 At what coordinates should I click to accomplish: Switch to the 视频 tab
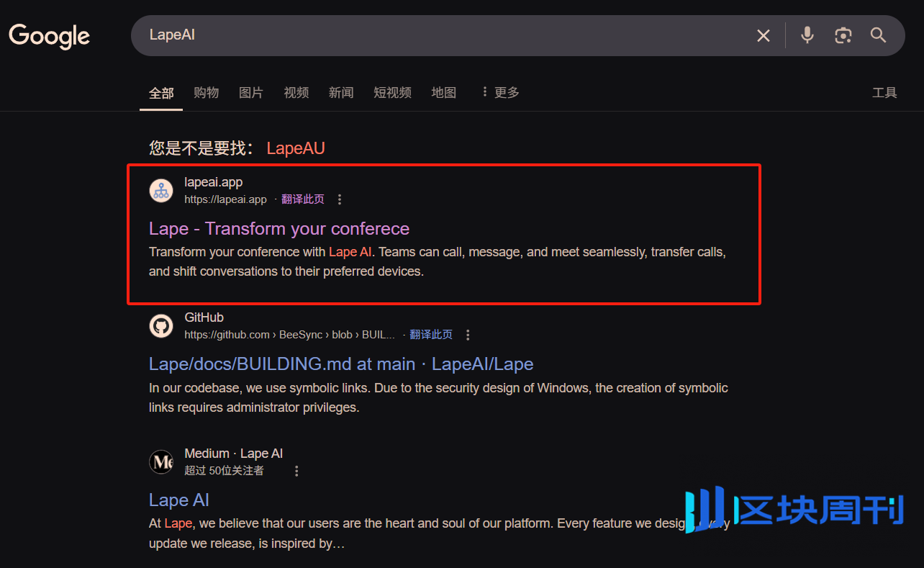tap(296, 92)
